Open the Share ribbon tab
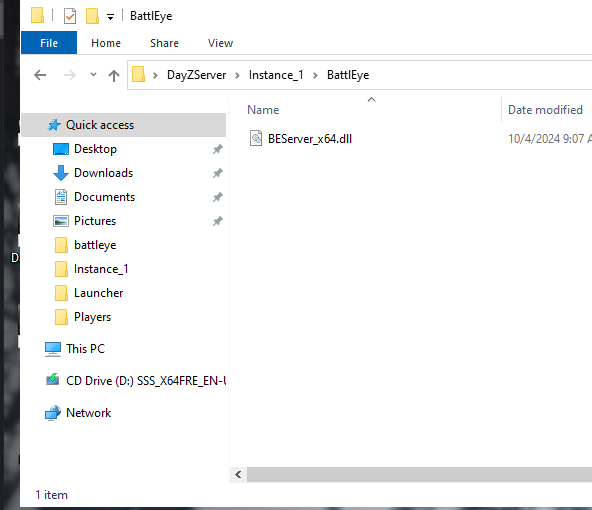Image resolution: width=592 pixels, height=510 pixels. (x=164, y=43)
